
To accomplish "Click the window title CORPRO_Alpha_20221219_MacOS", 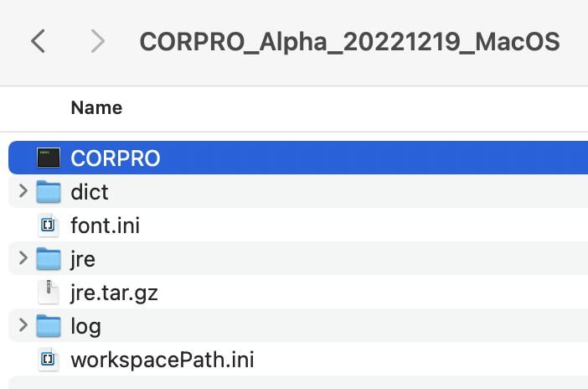I will coord(349,42).
